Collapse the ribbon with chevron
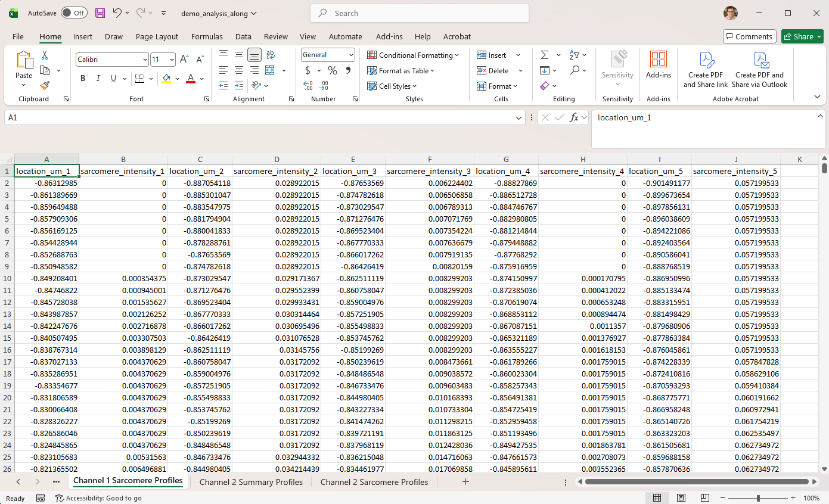 (x=817, y=97)
